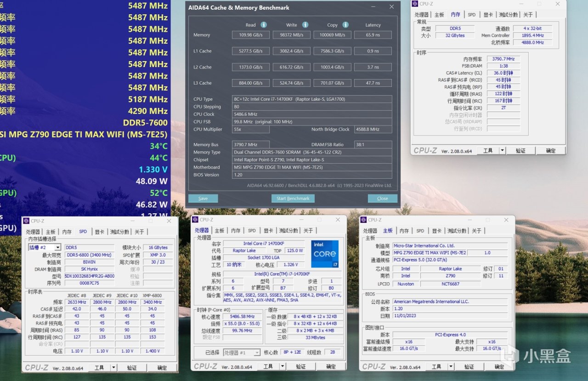Click North Bridge Clock value 4588.8 MHz

(x=373, y=130)
